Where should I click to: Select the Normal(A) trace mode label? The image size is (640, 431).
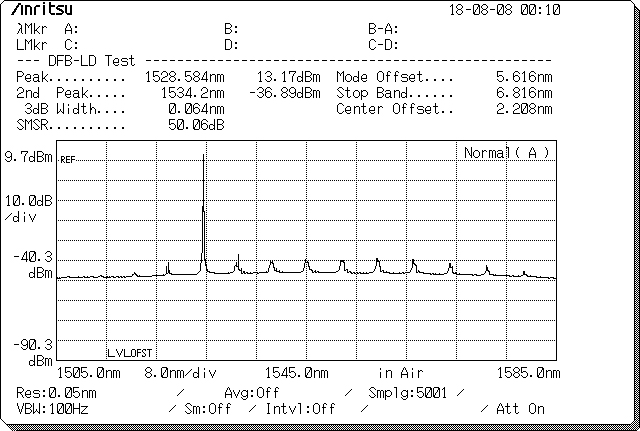[x=506, y=152]
